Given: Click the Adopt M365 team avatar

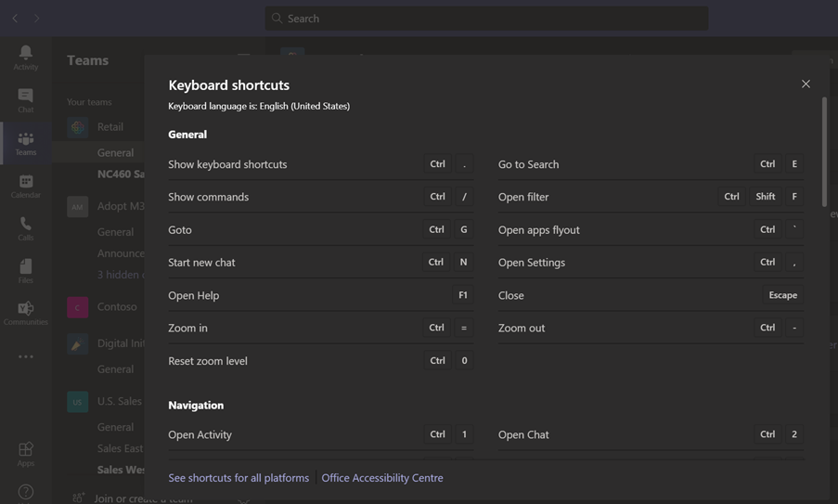Looking at the screenshot, I should [x=78, y=207].
